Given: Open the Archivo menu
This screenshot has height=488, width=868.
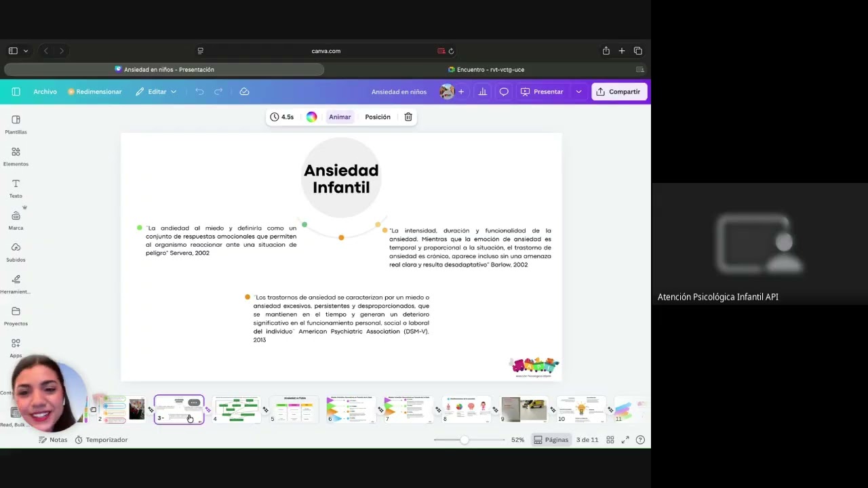Looking at the screenshot, I should (x=45, y=91).
